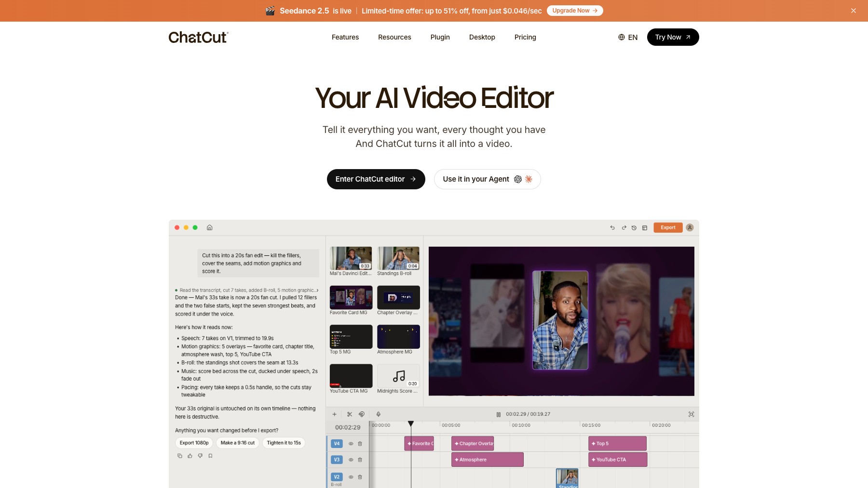The width and height of the screenshot is (868, 488).
Task: Open the Pricing page
Action: [525, 37]
